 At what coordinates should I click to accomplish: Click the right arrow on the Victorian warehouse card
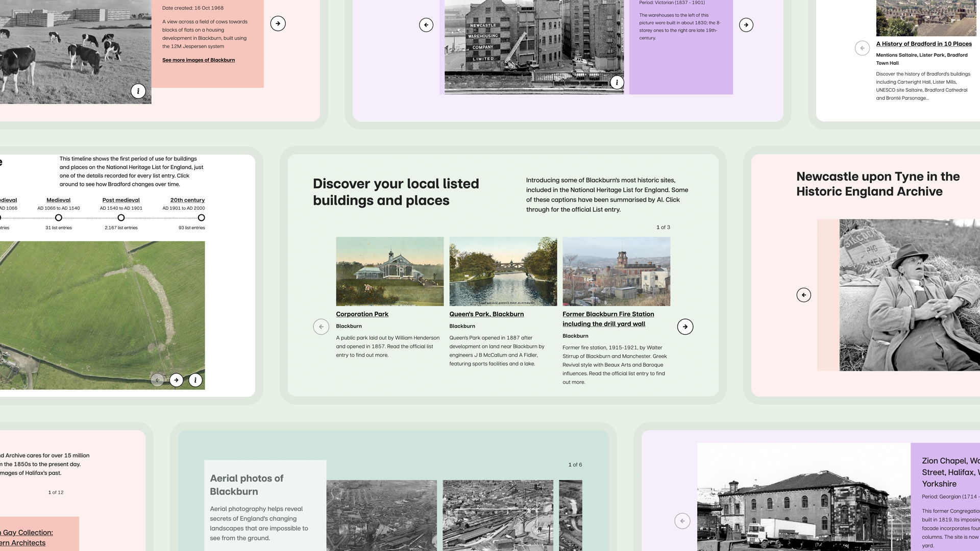pyautogui.click(x=746, y=24)
